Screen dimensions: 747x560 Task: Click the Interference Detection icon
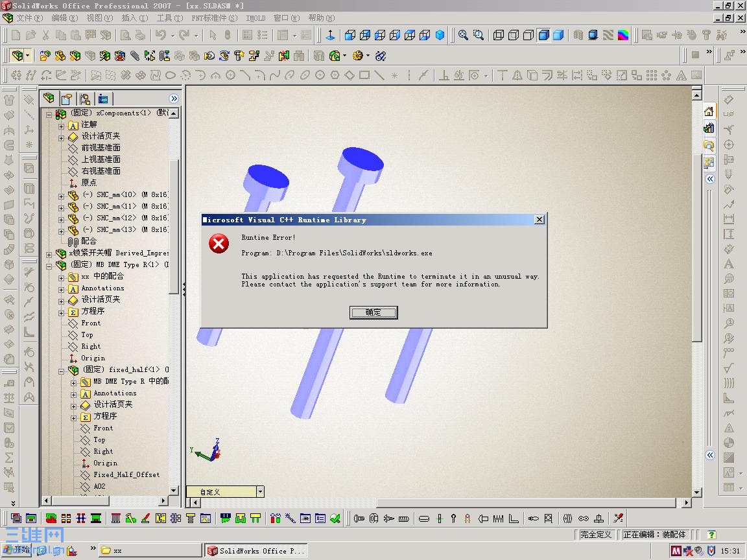pos(284,56)
